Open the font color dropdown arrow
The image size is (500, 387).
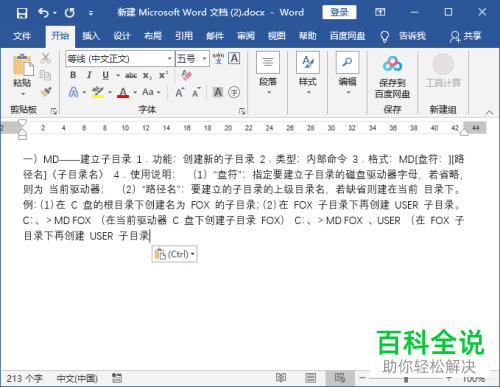[135, 92]
